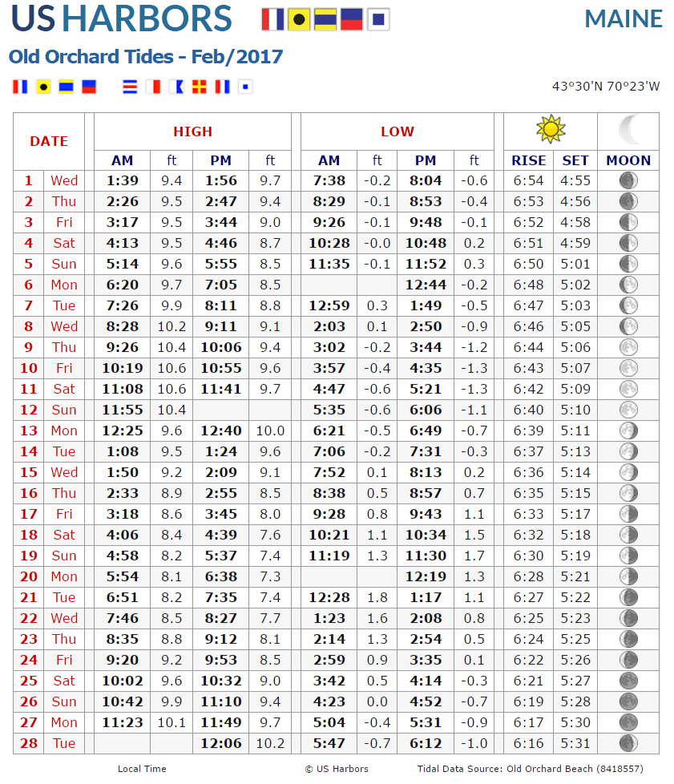674x784 pixels.
Task: Click moon phase icon for Wed the 15th
Action: coord(628,472)
